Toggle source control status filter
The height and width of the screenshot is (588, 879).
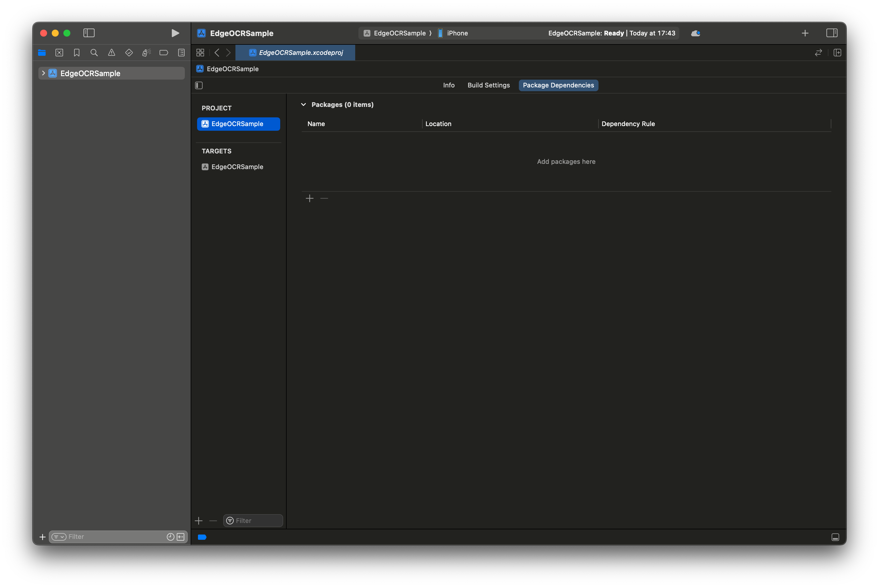tap(181, 537)
